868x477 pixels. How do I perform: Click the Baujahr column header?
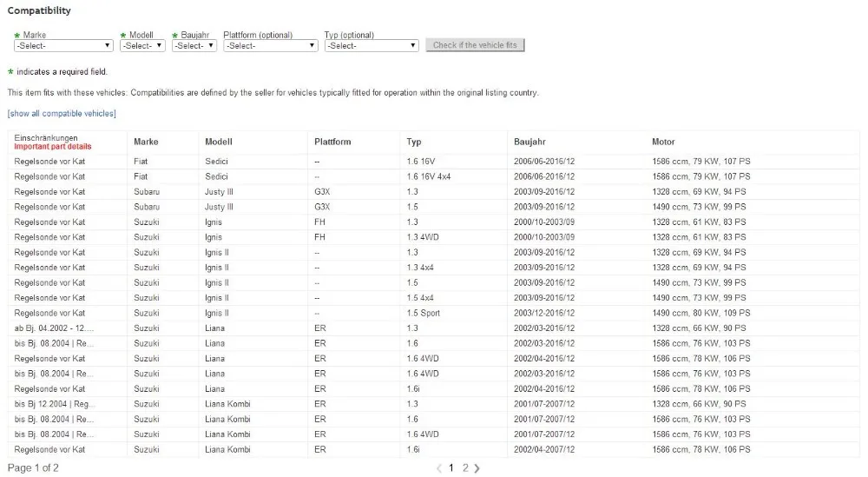(x=529, y=142)
